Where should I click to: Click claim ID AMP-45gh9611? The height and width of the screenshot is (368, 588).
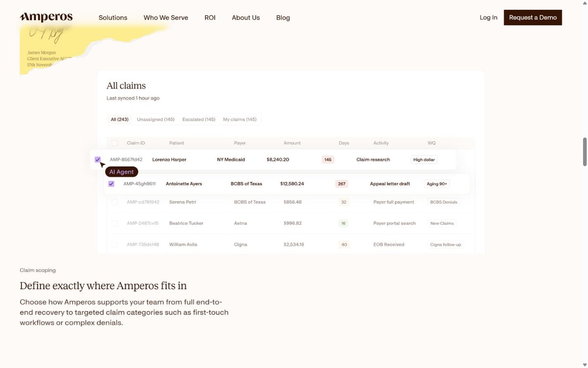pyautogui.click(x=140, y=184)
